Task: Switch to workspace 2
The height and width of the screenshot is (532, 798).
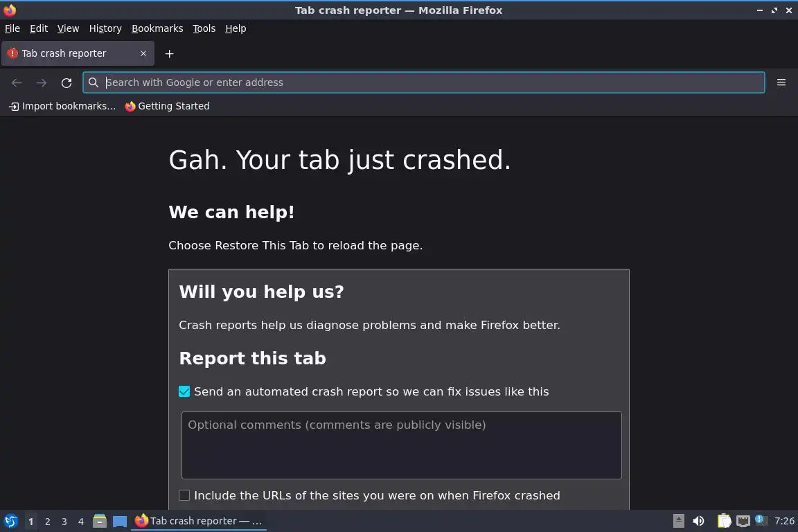Action: [x=47, y=522]
